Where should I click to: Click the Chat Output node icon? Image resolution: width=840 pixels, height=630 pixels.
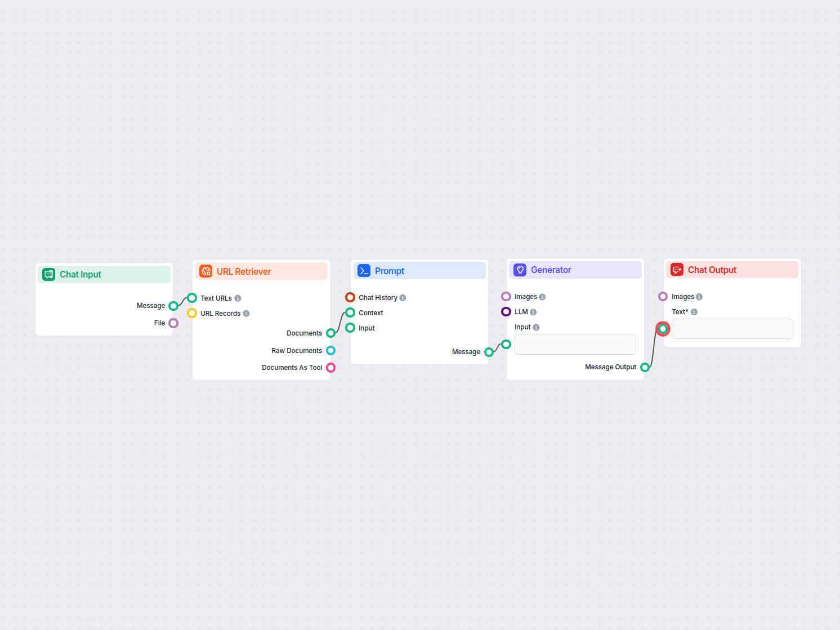pos(677,270)
